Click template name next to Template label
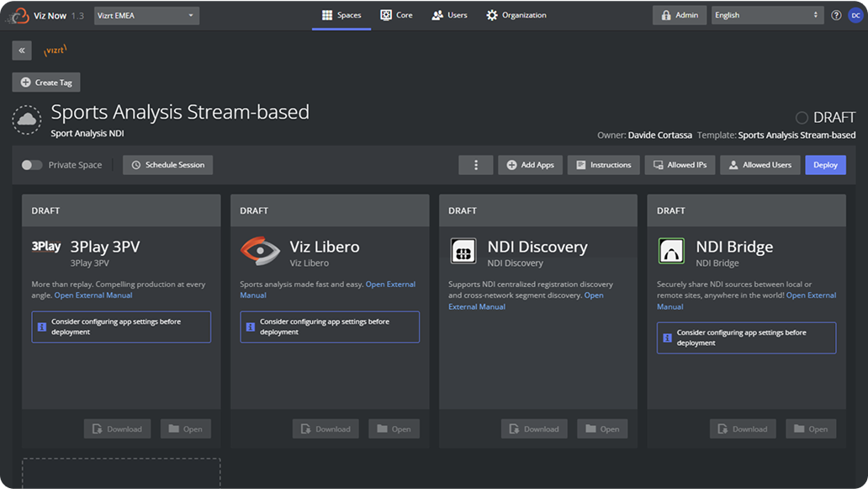Viewport: 868px width, 489px height. click(797, 136)
